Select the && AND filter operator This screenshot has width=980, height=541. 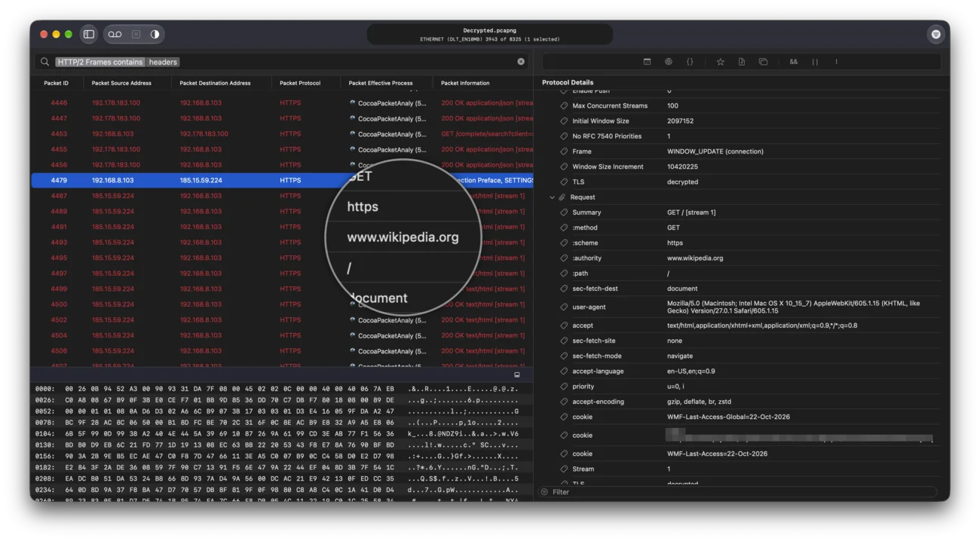794,62
